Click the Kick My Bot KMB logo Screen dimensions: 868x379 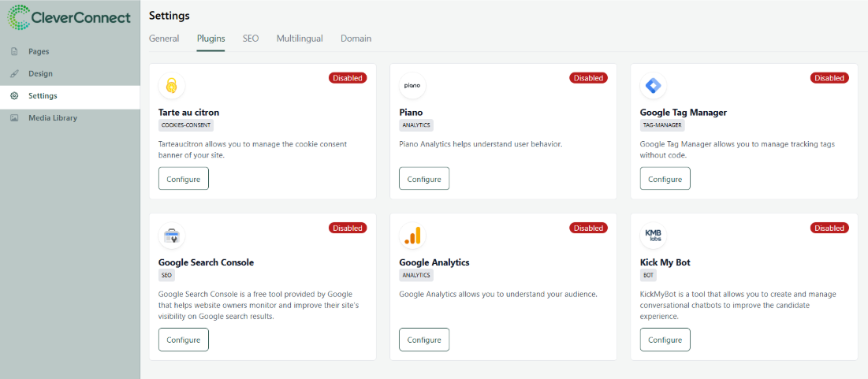[654, 236]
